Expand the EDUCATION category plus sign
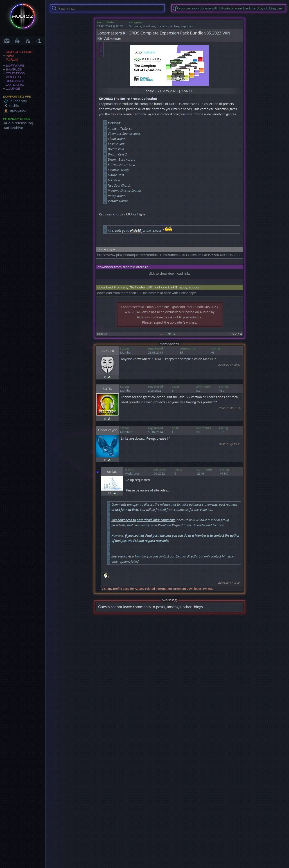Screen dimensions: 289x868 [4, 73]
